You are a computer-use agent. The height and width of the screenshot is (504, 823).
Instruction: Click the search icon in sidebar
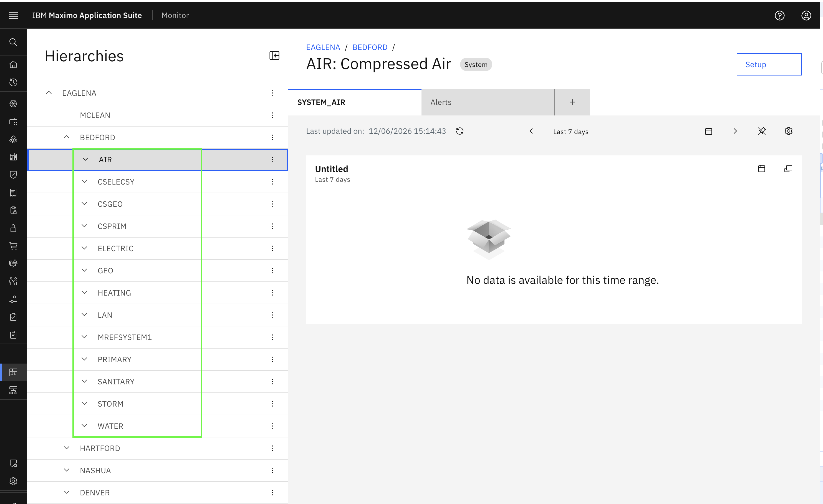[x=13, y=42]
